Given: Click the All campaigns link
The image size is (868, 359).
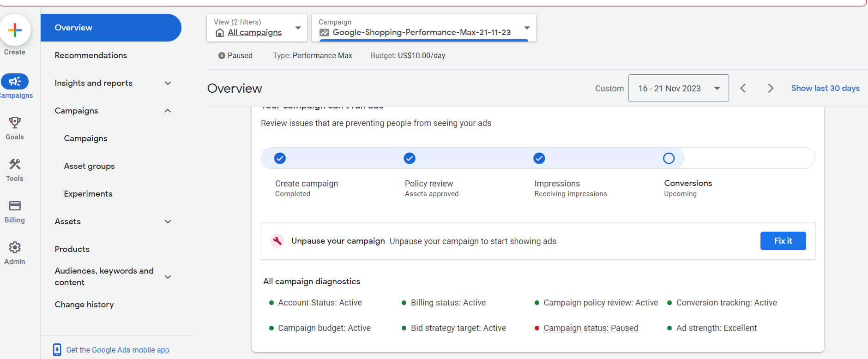Looking at the screenshot, I should coord(255,32).
